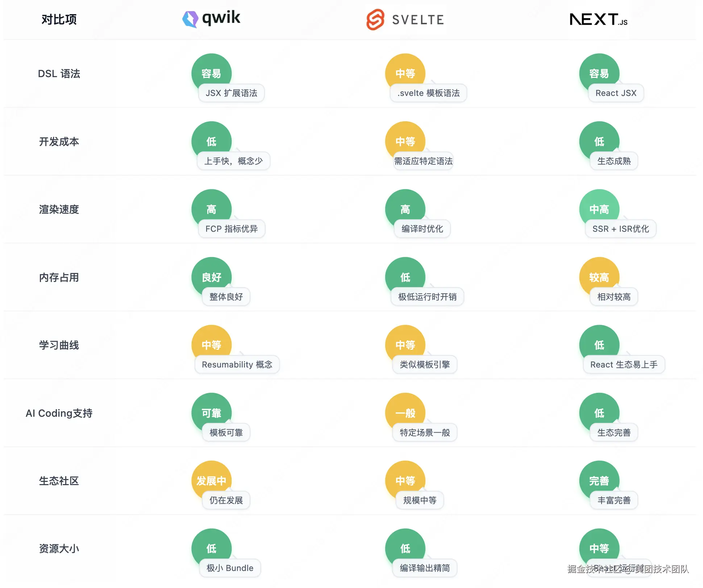Select the AI Coding支持 row label

[x=59, y=413]
